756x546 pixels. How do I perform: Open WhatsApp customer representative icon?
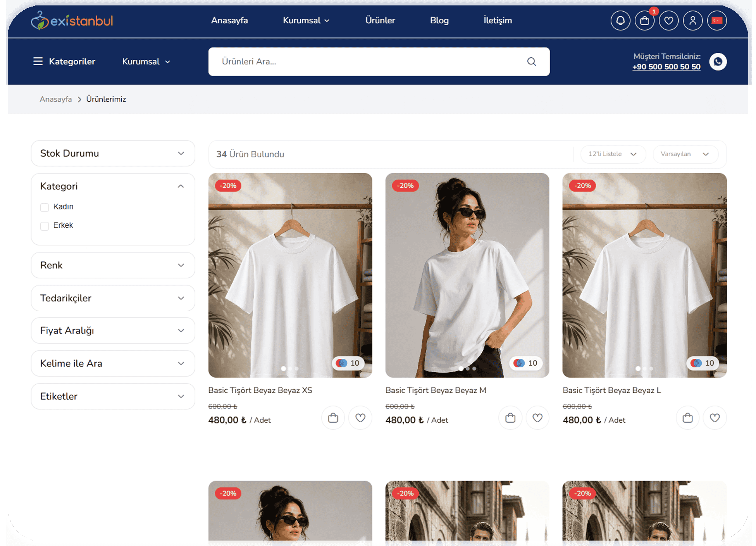(718, 62)
